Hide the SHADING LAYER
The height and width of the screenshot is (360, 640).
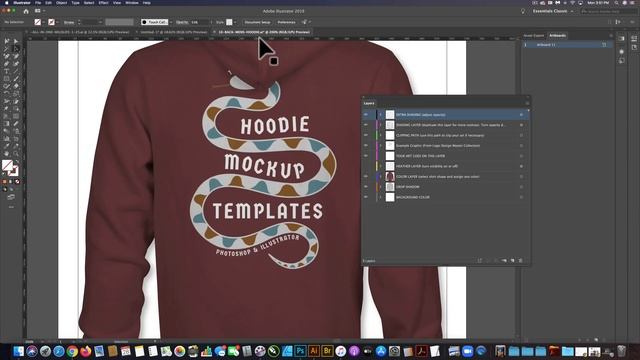pos(366,125)
